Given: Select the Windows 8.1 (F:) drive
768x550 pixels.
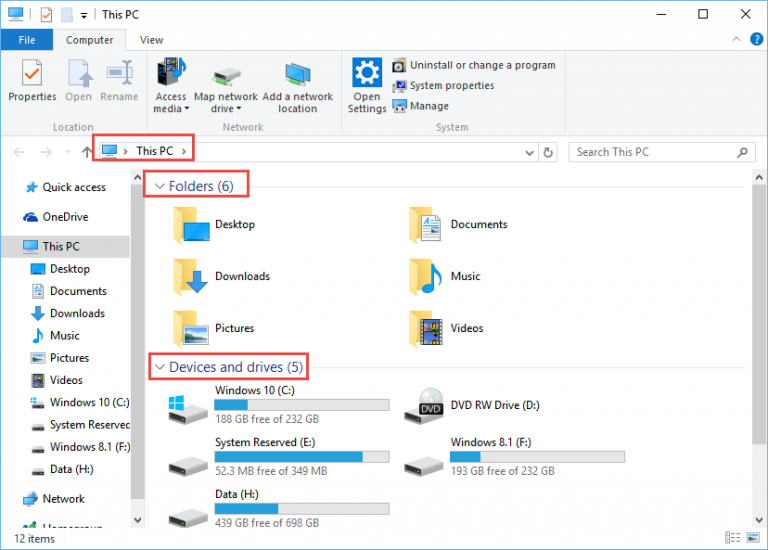Looking at the screenshot, I should pos(514,456).
